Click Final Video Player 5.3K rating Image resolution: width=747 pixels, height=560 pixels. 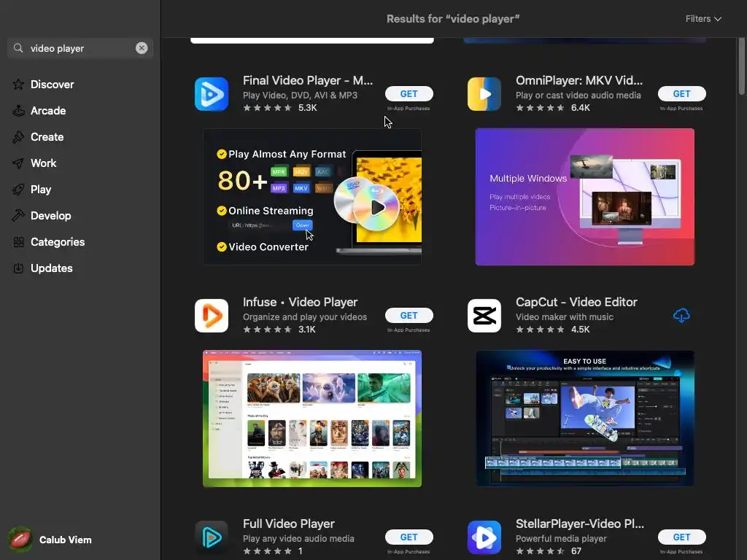point(279,108)
